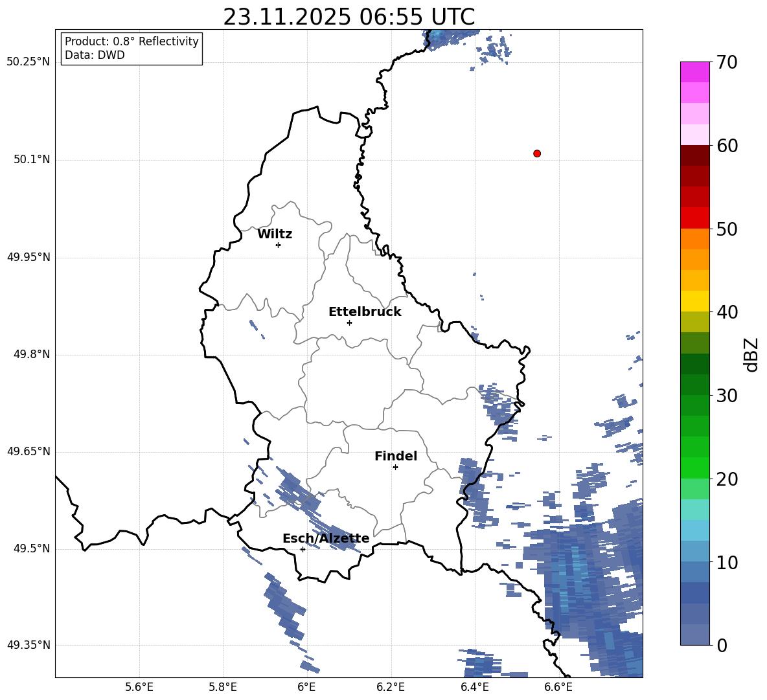Screen dimensions: 767x700
Task: Click the 49.65°N latitude label
Action: [29, 451]
